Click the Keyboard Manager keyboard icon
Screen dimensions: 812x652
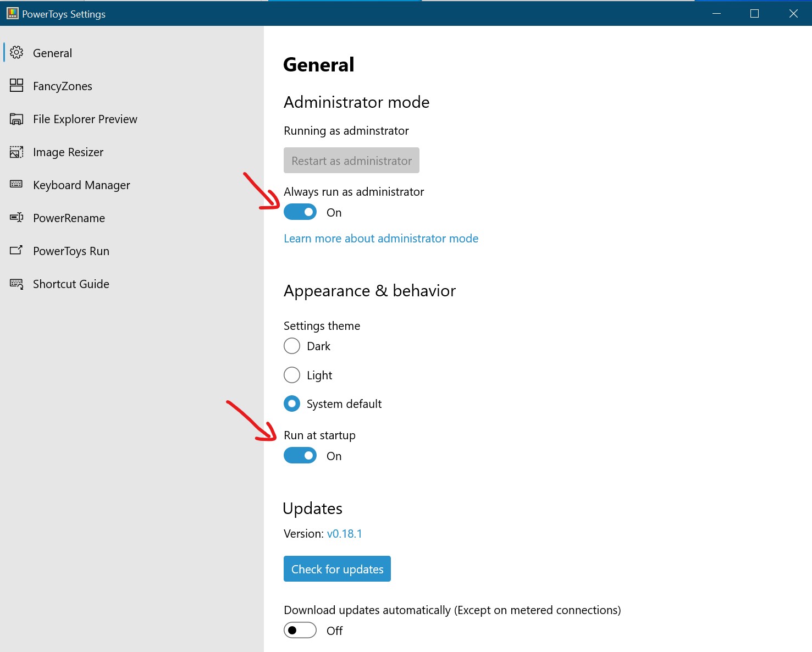pyautogui.click(x=16, y=184)
